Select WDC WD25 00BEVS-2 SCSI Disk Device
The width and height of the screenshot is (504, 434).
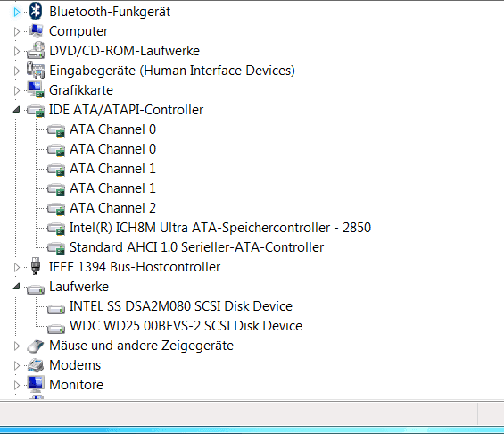pyautogui.click(x=186, y=326)
